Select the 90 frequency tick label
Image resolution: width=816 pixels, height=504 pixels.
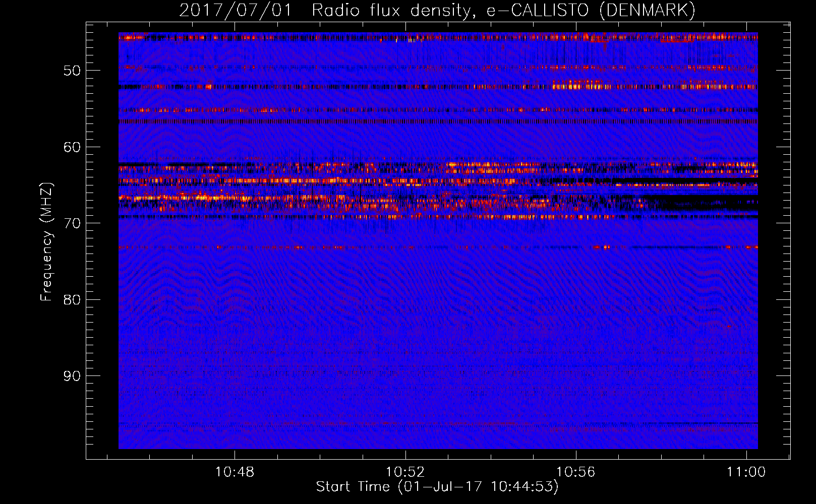(72, 376)
